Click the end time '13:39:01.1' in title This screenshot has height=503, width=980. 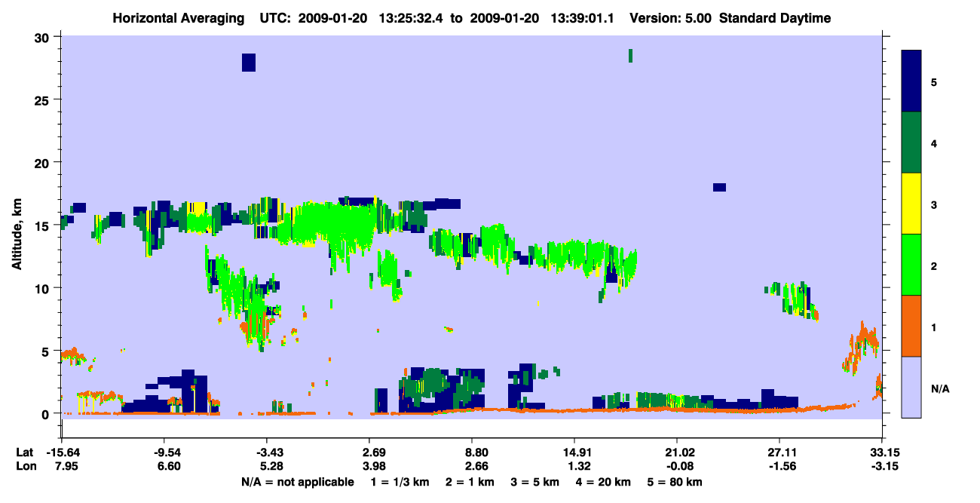click(583, 18)
